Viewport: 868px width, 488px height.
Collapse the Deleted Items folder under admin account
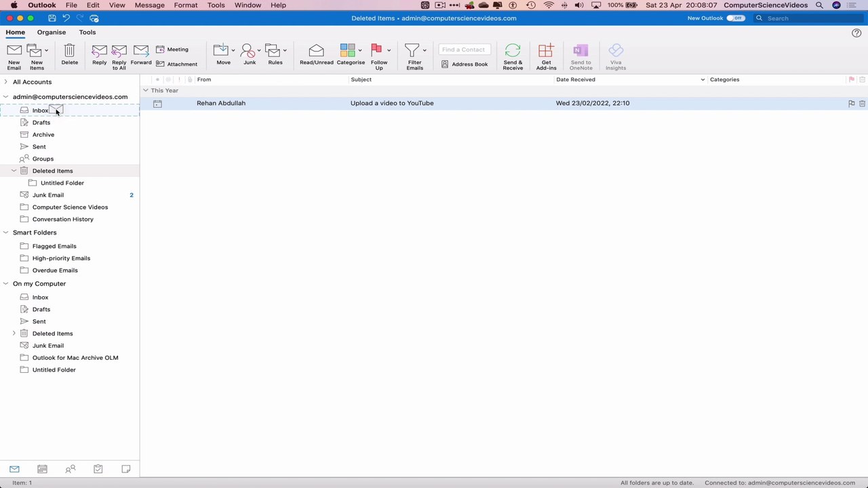[14, 171]
